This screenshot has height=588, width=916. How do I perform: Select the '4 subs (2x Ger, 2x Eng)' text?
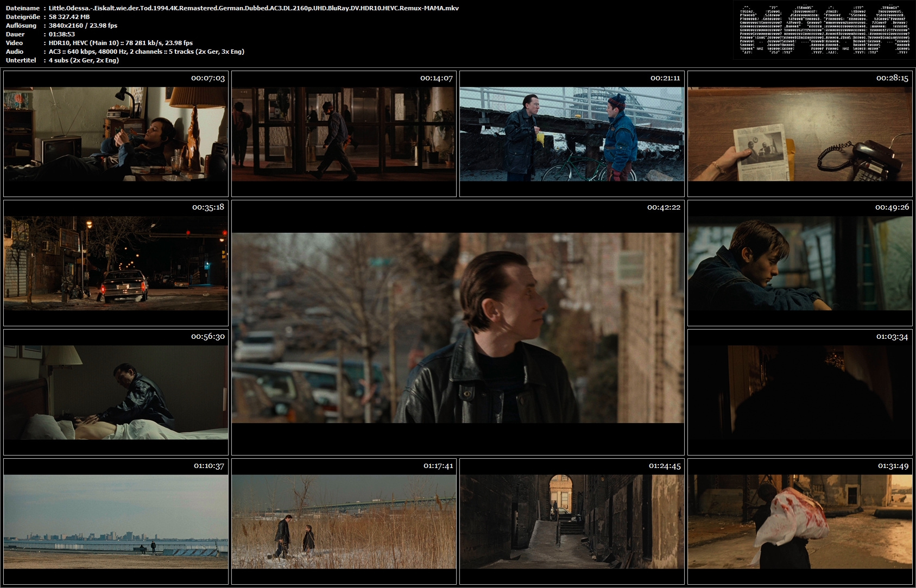point(84,60)
